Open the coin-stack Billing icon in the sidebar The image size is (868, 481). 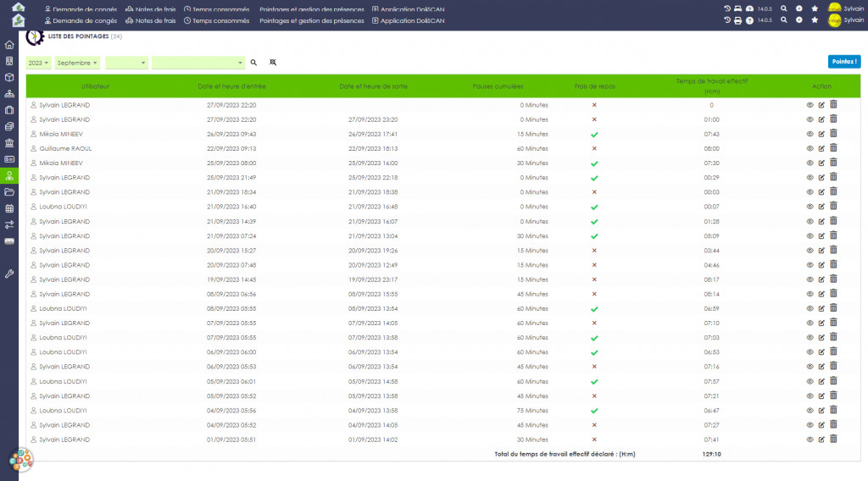coord(9,127)
